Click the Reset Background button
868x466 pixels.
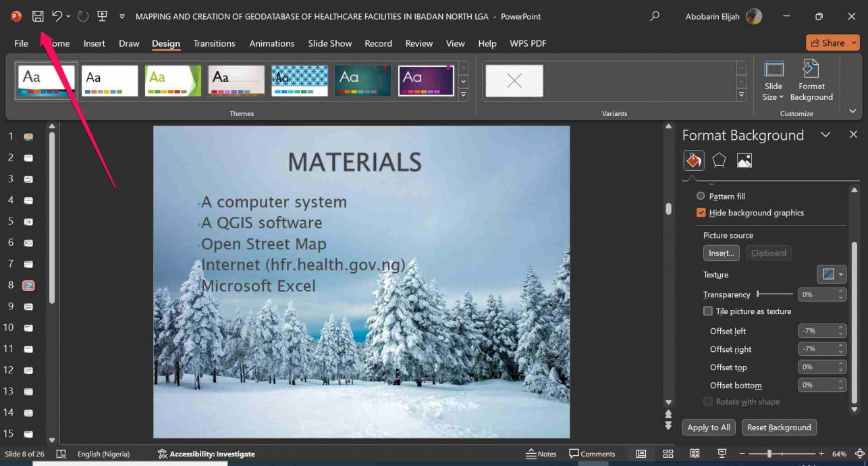click(x=778, y=428)
